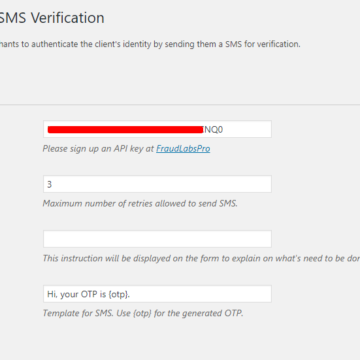Click the SMS Verification page heading
Screen dimensions: 360x360
[x=52, y=18]
